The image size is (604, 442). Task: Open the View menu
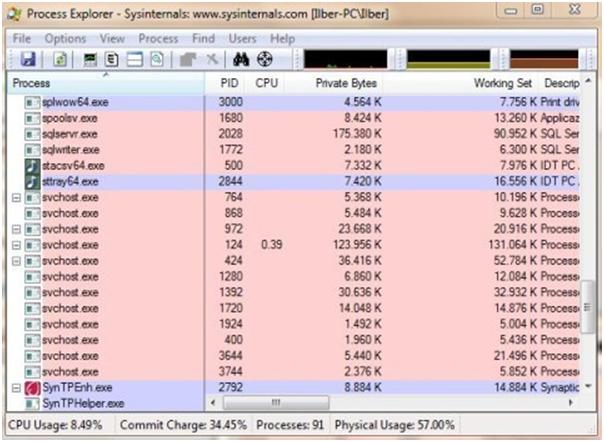pyautogui.click(x=112, y=39)
